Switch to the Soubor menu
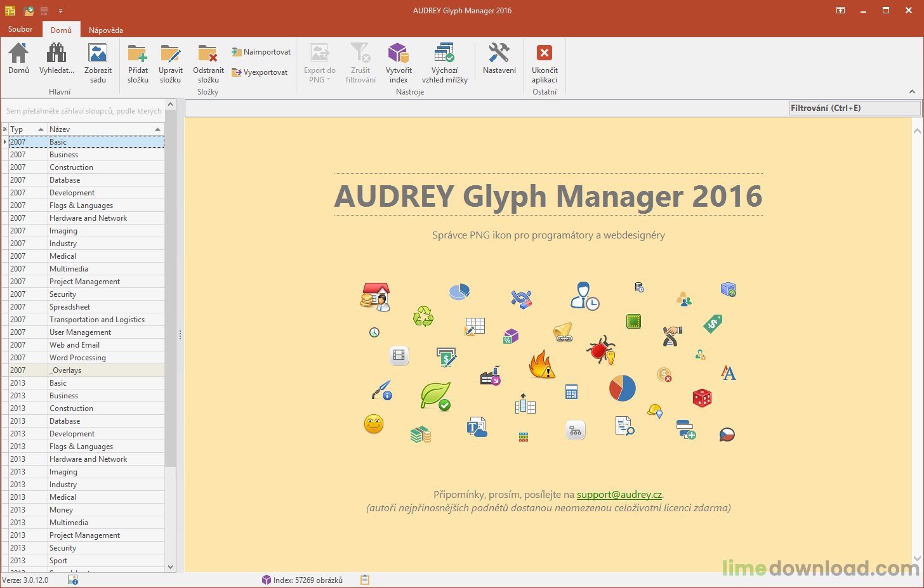 (x=20, y=29)
